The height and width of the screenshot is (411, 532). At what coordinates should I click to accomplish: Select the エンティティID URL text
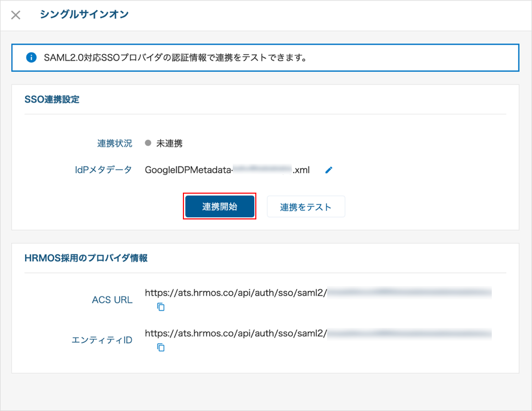pyautogui.click(x=318, y=333)
